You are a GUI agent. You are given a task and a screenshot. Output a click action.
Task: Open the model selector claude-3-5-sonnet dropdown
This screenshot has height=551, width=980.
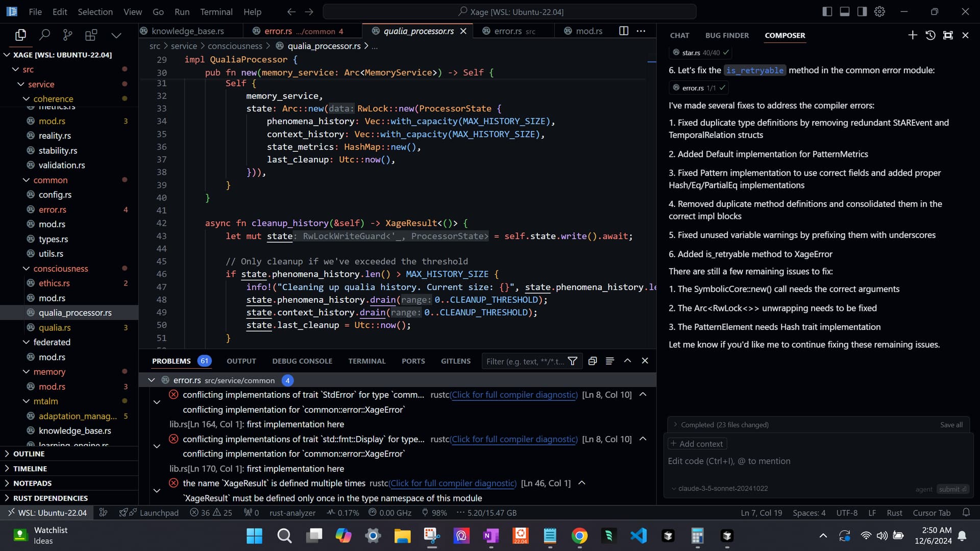(720, 489)
